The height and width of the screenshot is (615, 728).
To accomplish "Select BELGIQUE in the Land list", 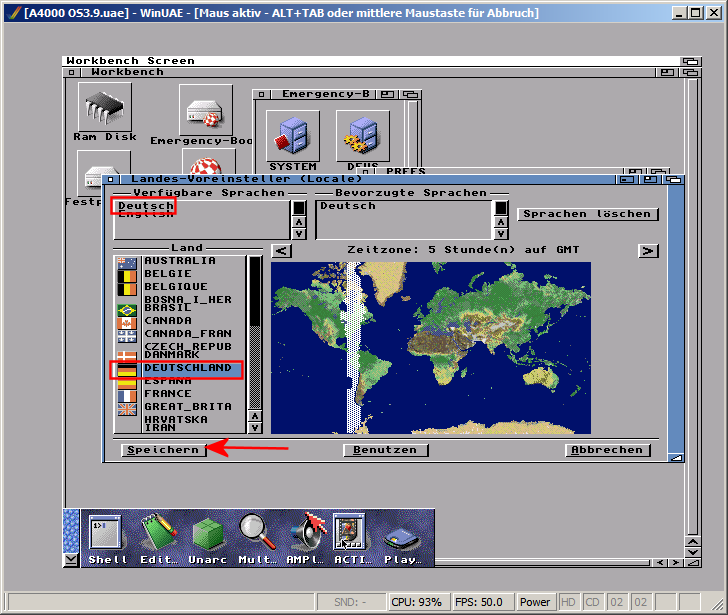I will tap(180, 287).
